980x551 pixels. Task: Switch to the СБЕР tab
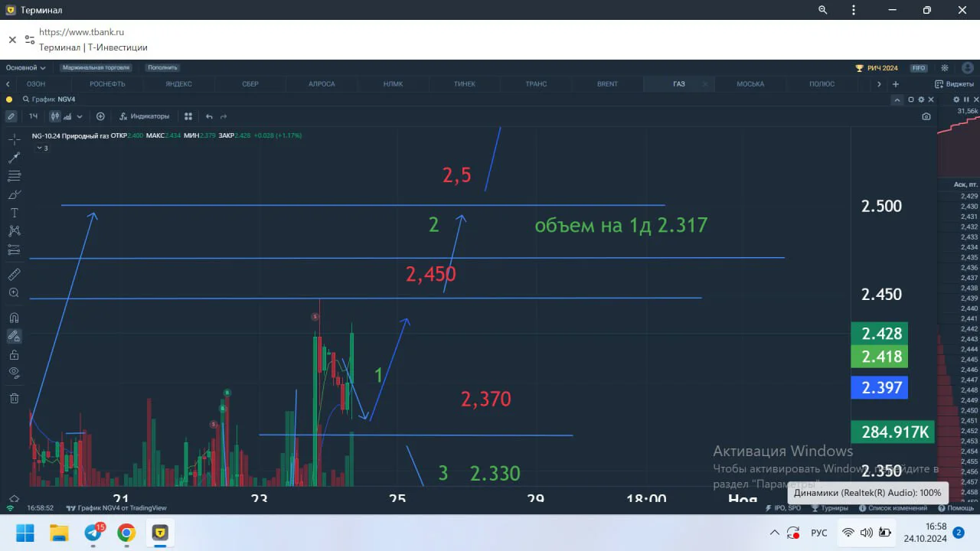point(250,84)
